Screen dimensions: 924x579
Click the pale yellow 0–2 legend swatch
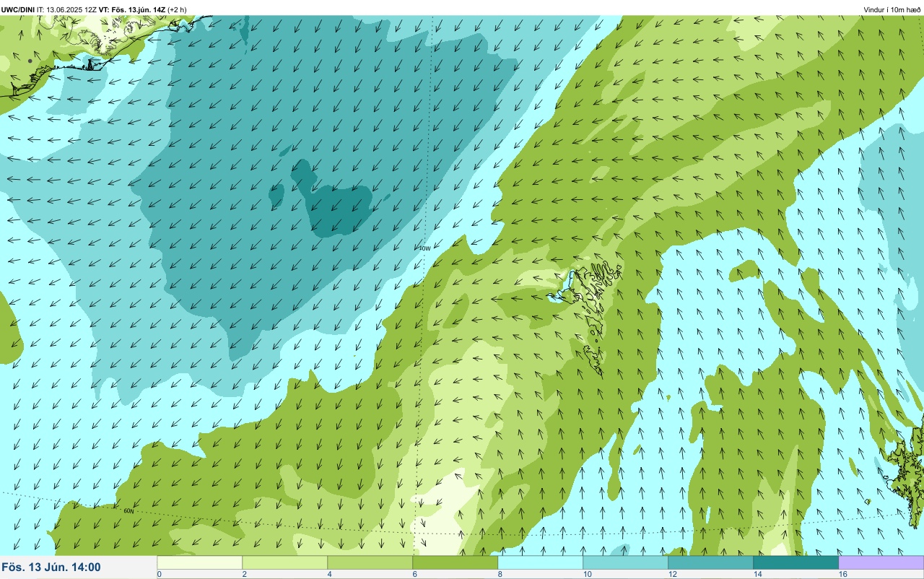pos(200,562)
